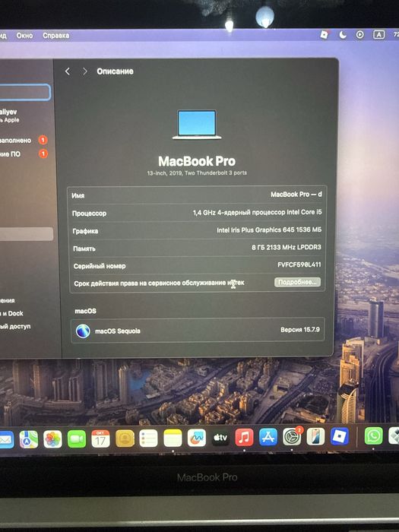399x532 pixels.
Task: Click the Процессор row value
Action: pyautogui.click(x=257, y=212)
